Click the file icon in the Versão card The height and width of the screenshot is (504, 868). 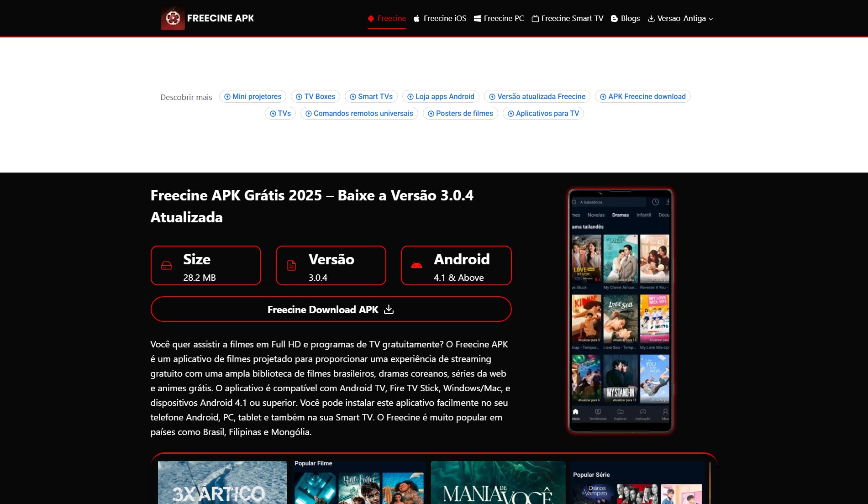(x=291, y=265)
